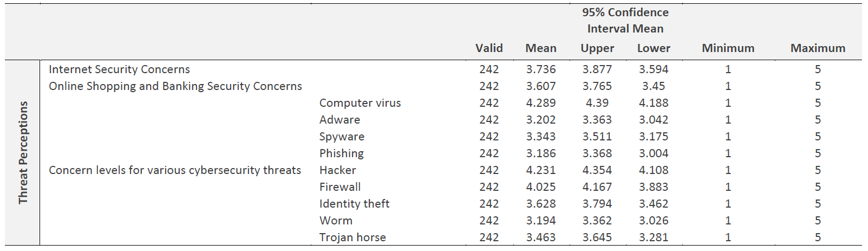Select Online Shopping and Banking Security Concerns
The image size is (868, 251).
pyautogui.click(x=175, y=86)
